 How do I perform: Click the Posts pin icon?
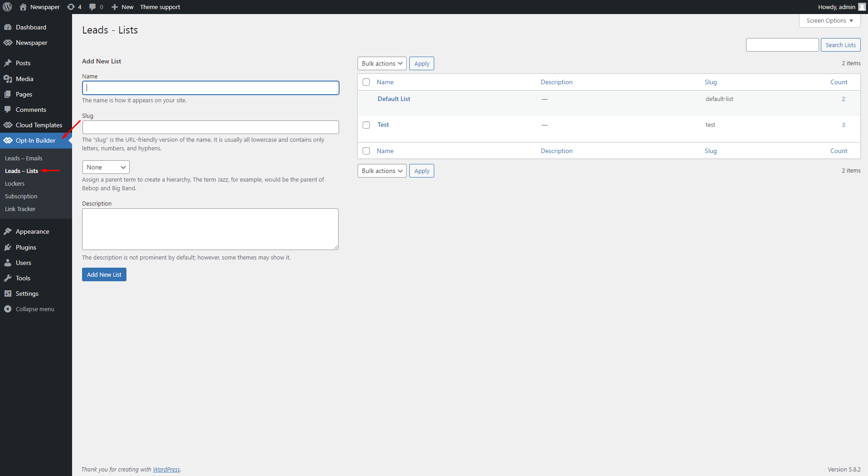(x=8, y=63)
